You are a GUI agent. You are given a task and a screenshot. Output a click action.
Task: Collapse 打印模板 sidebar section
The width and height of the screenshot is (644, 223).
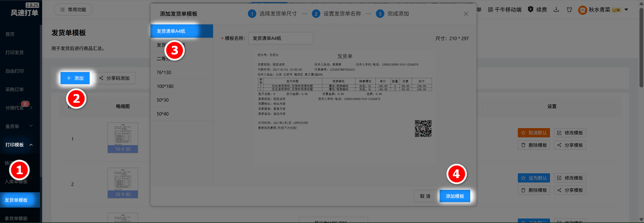click(20, 145)
